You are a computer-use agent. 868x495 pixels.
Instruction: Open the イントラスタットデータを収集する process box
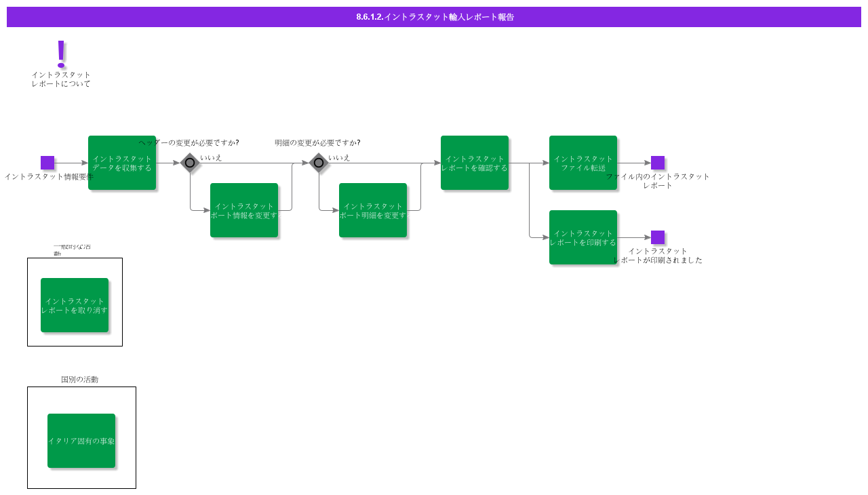tap(122, 163)
